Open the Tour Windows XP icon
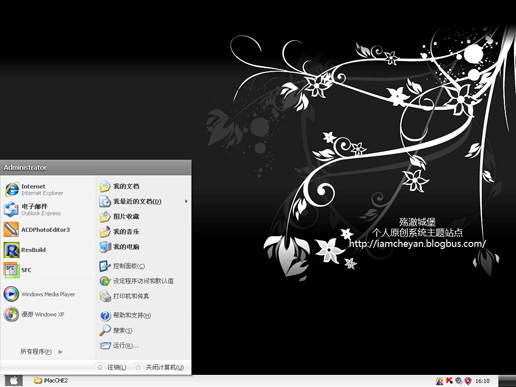 pyautogui.click(x=11, y=314)
